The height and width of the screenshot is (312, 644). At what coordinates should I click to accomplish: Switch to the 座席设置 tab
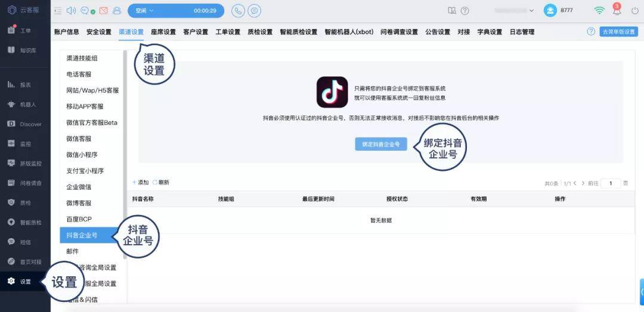click(x=163, y=32)
